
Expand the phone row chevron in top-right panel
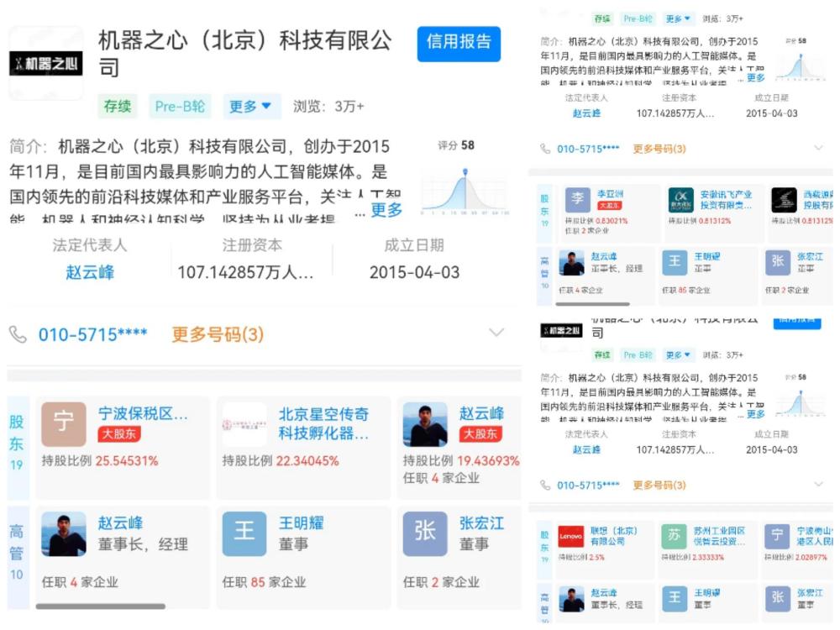click(818, 148)
